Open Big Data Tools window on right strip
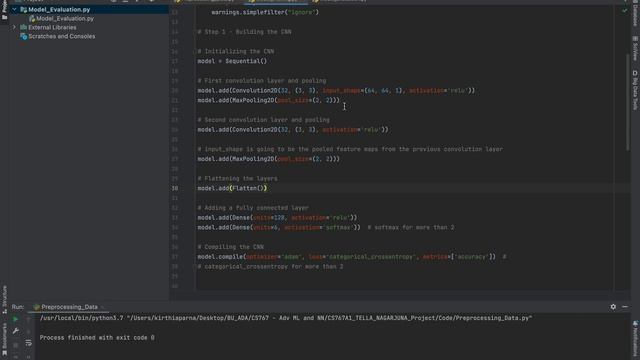The image size is (640, 360). point(635,90)
